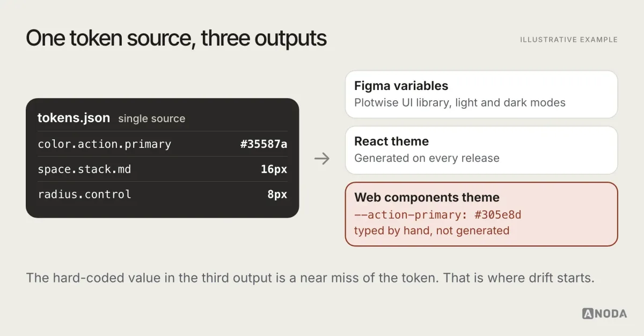Click the 'ILLUSTRATIVE EXAMPLE' label
This screenshot has height=336, width=644.
(x=569, y=40)
